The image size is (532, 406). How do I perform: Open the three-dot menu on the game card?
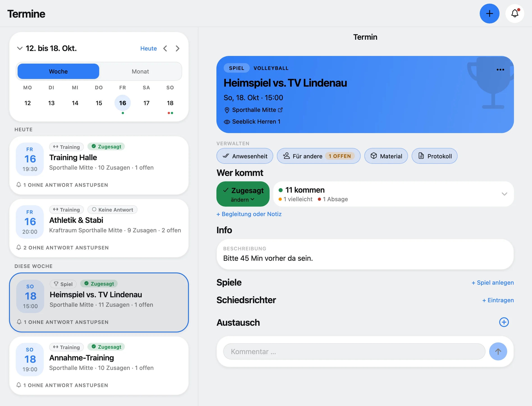click(x=500, y=70)
